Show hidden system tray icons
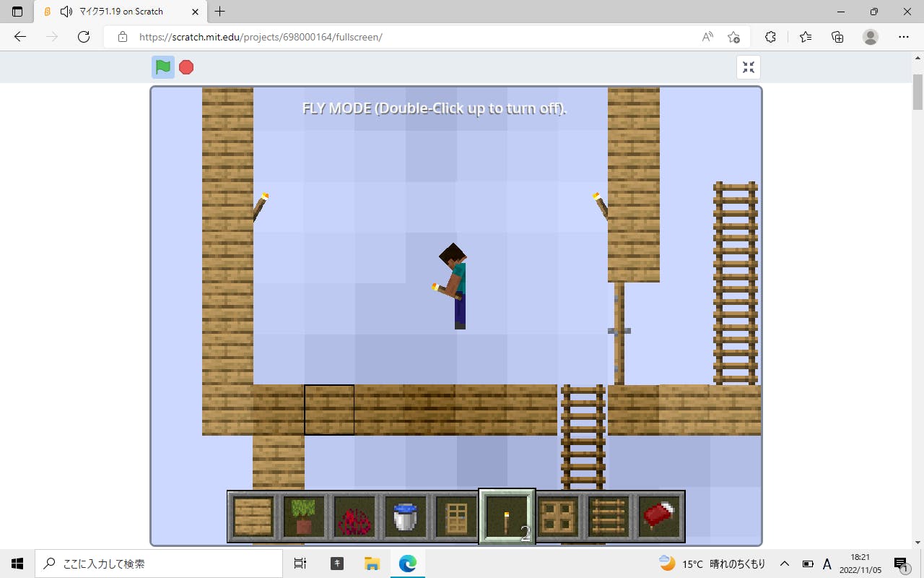 pos(784,564)
